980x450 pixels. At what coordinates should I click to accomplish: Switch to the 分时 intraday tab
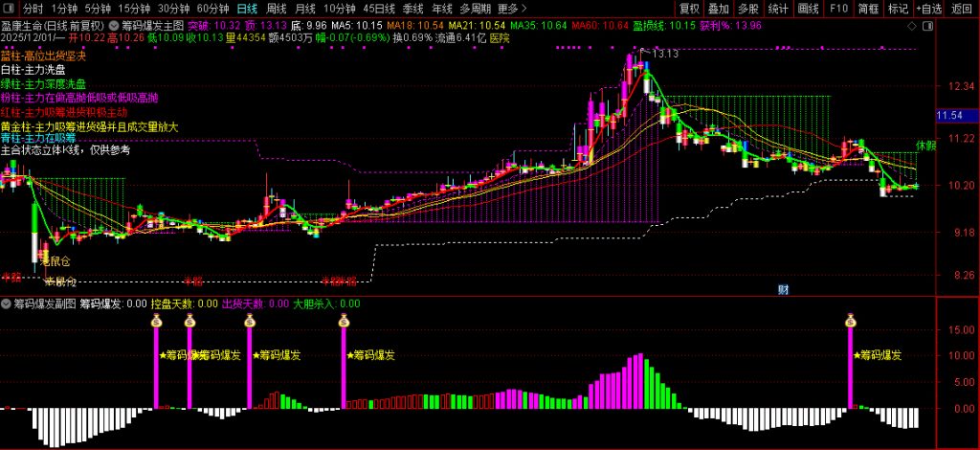coord(33,9)
